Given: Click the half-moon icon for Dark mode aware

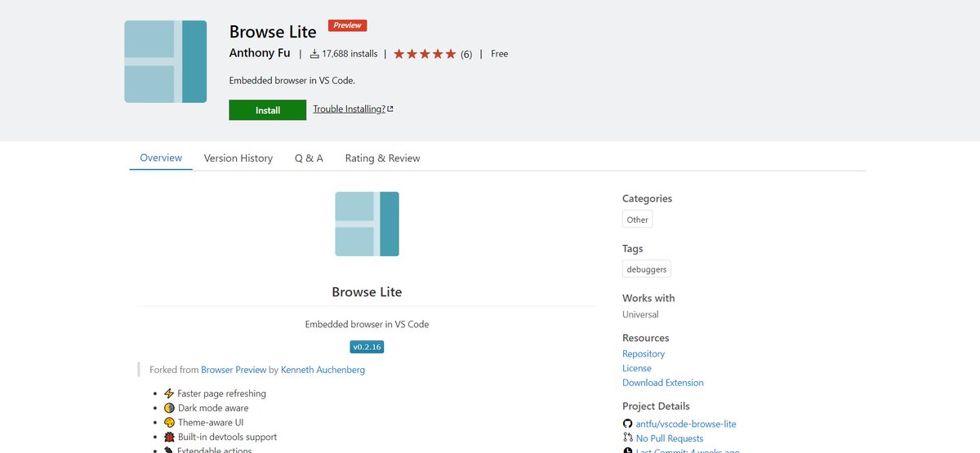Looking at the screenshot, I should [x=169, y=408].
